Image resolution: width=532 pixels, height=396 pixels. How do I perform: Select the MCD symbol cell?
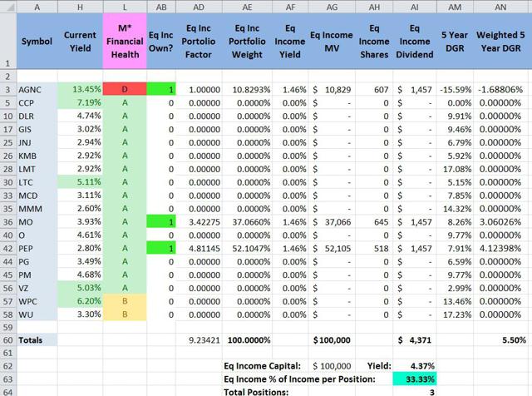pyautogui.click(x=37, y=196)
